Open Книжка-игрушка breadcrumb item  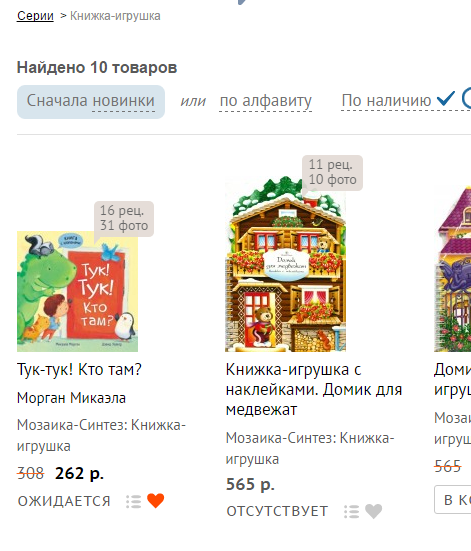coord(115,16)
